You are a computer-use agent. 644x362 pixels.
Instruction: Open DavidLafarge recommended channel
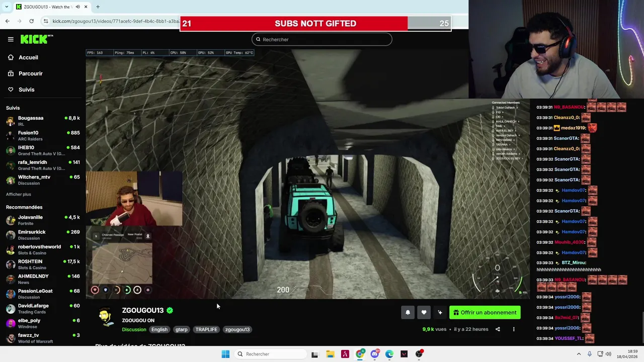click(43, 308)
